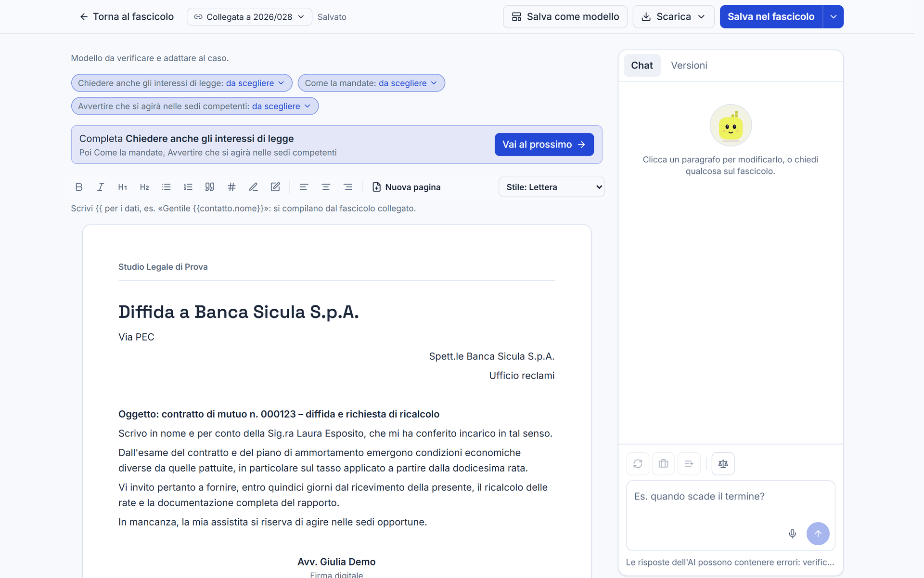Click the Salva nel fascicolo button

pos(771,17)
